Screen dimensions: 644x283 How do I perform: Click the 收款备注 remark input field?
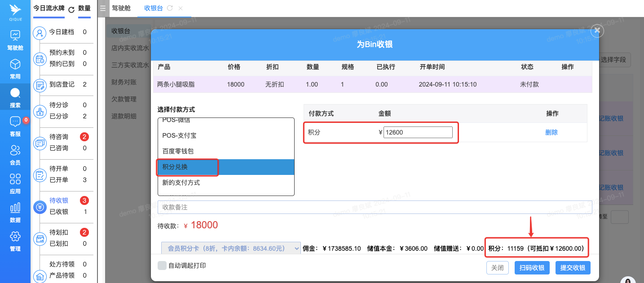pyautogui.click(x=375, y=207)
